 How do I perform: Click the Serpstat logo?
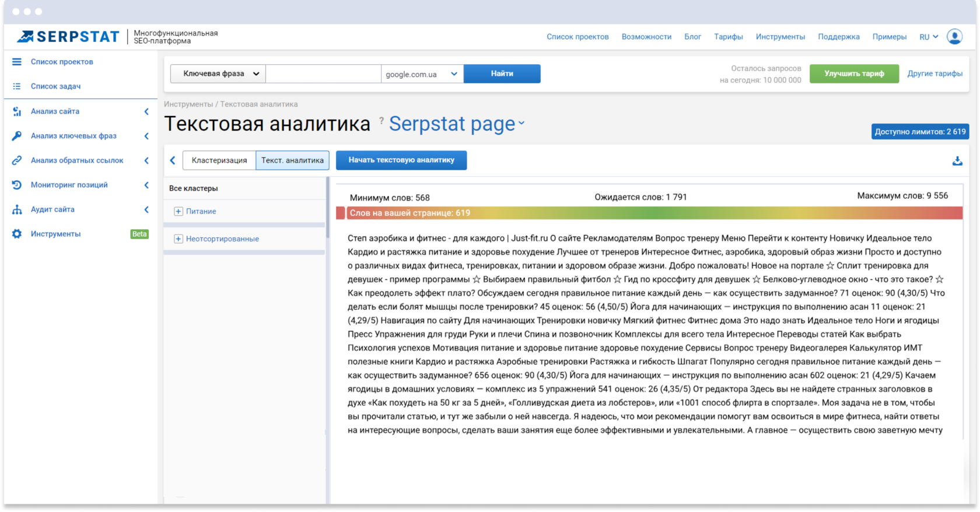click(68, 37)
